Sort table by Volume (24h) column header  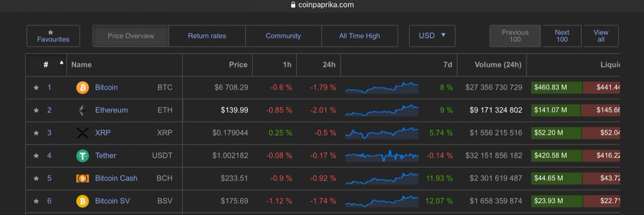498,65
